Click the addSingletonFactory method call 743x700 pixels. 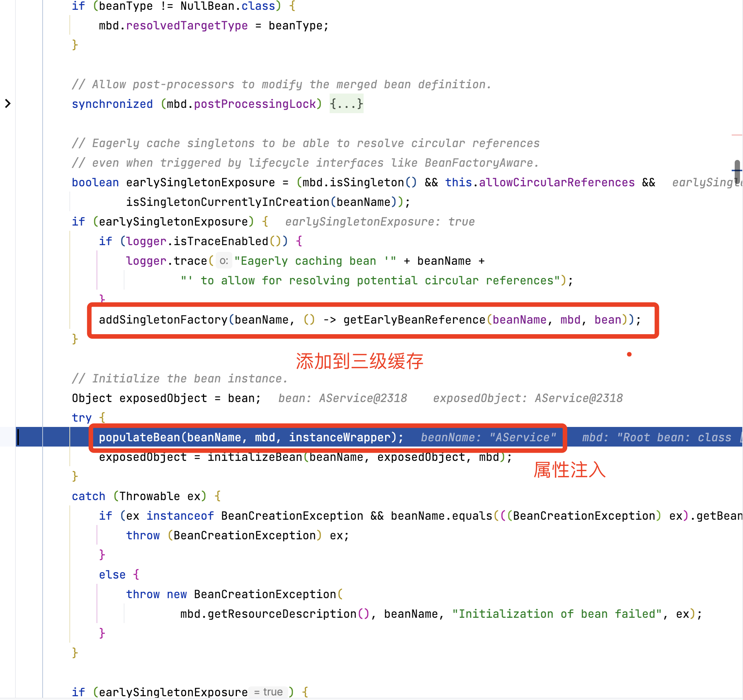[x=163, y=320]
